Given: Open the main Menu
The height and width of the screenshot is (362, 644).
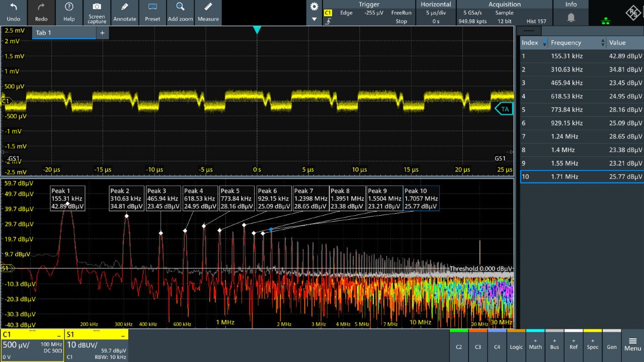Looking at the screenshot, I should [632, 345].
